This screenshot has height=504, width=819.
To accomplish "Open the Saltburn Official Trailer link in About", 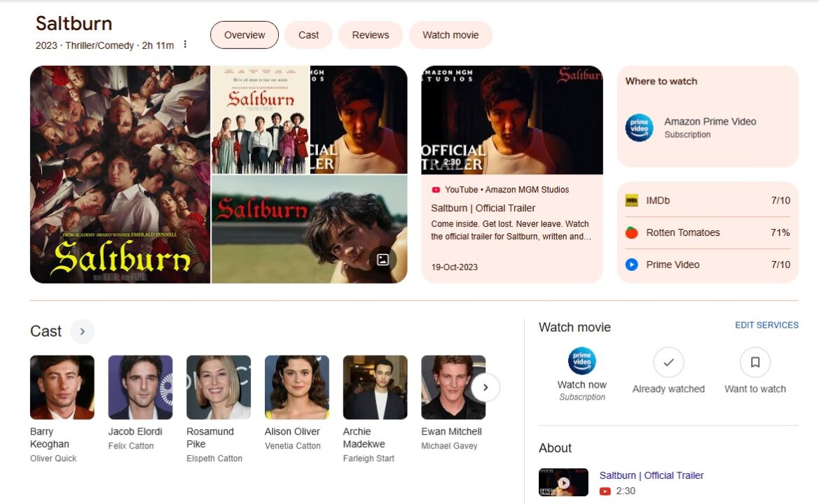I will (x=652, y=475).
